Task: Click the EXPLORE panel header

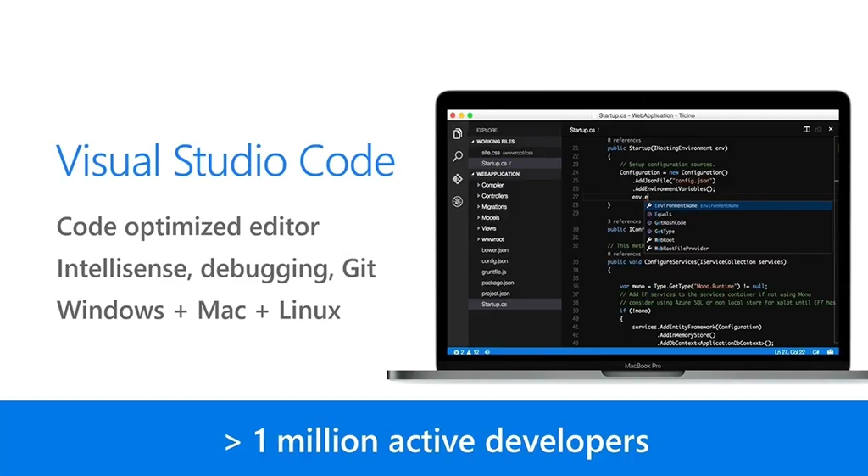Action: click(x=487, y=130)
